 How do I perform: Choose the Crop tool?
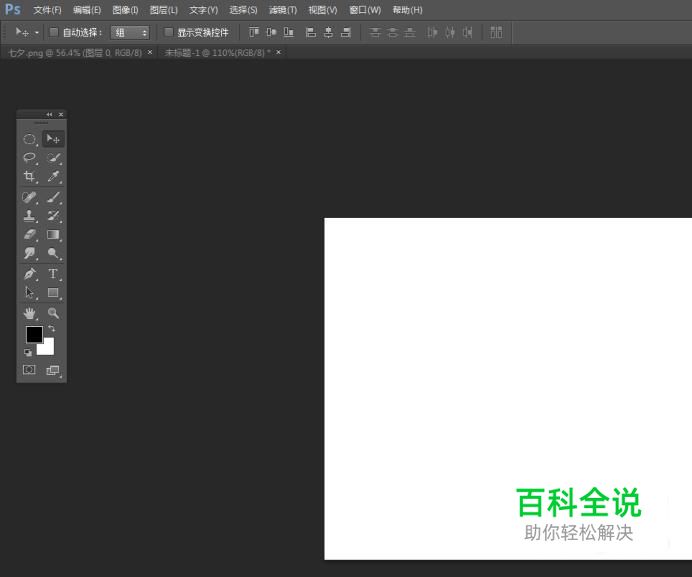click(x=30, y=177)
